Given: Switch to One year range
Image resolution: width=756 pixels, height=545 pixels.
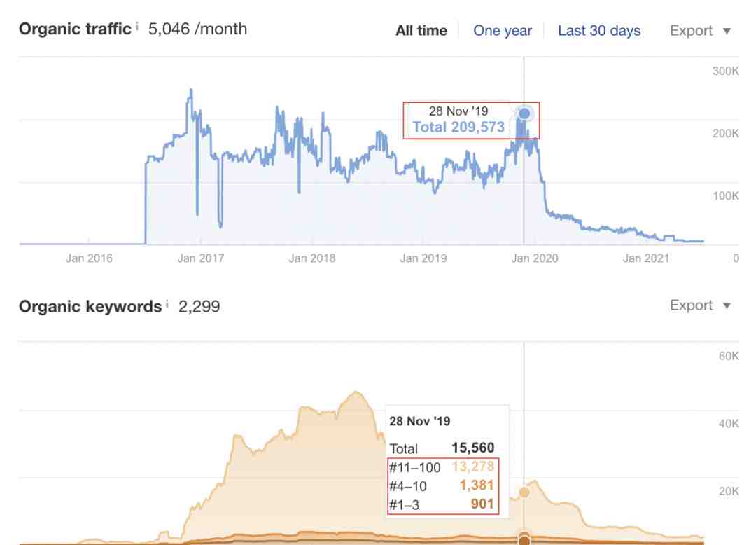Looking at the screenshot, I should 503,31.
